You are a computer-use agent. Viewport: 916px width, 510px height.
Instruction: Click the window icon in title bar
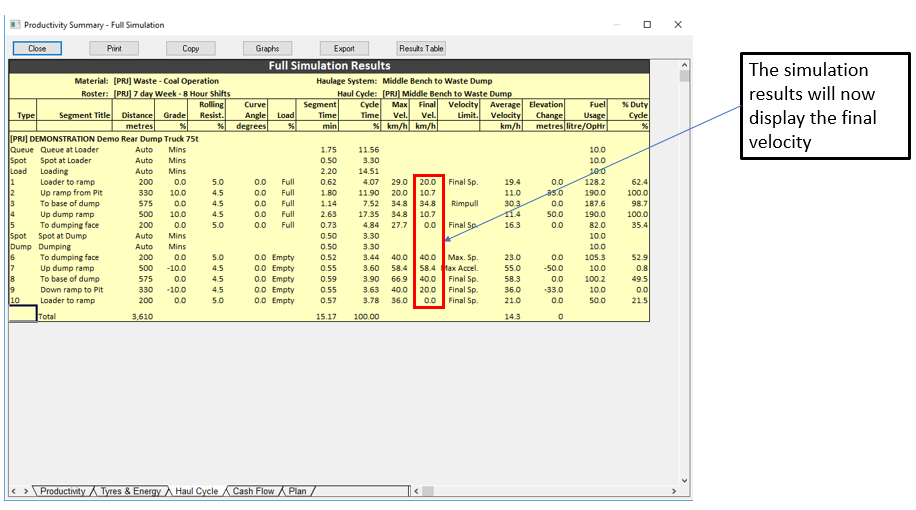[15, 25]
